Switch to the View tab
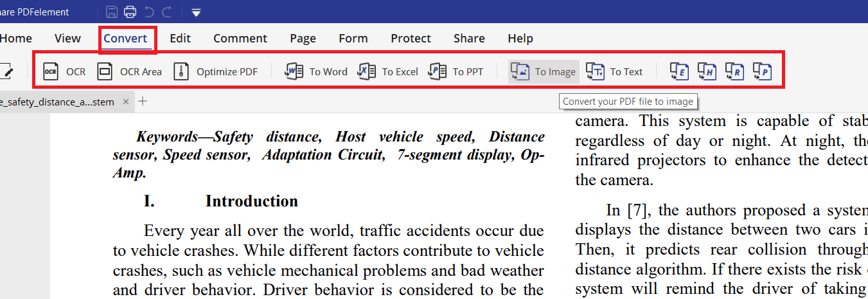868x299 pixels. coord(67,39)
